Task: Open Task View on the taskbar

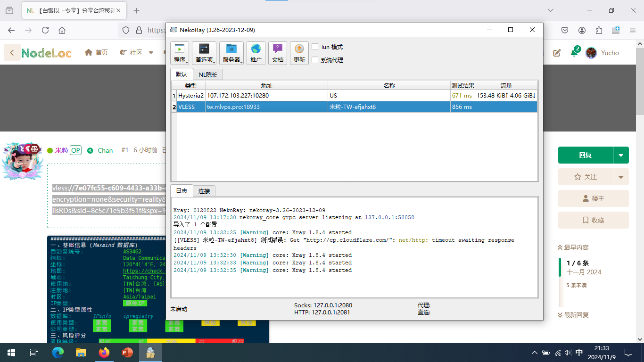Action: pyautogui.click(x=34, y=353)
